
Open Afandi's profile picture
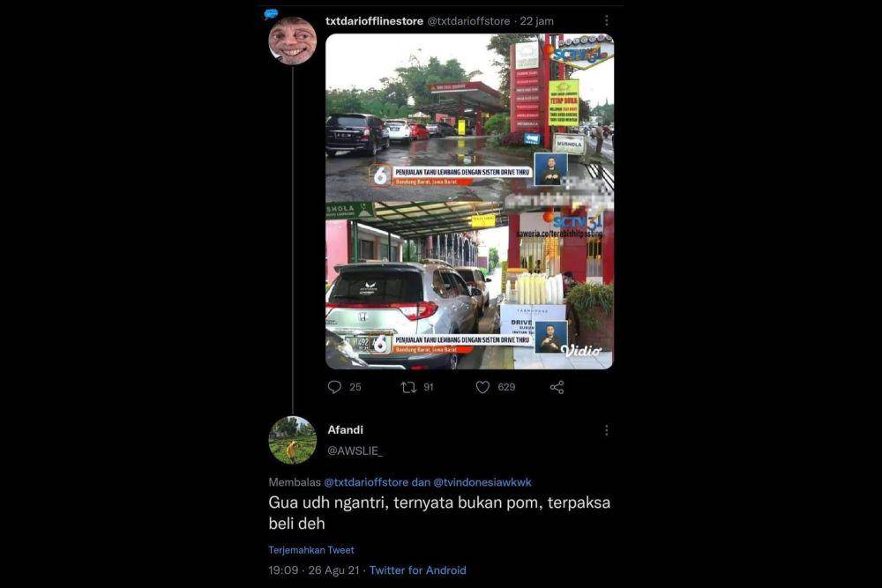[293, 440]
